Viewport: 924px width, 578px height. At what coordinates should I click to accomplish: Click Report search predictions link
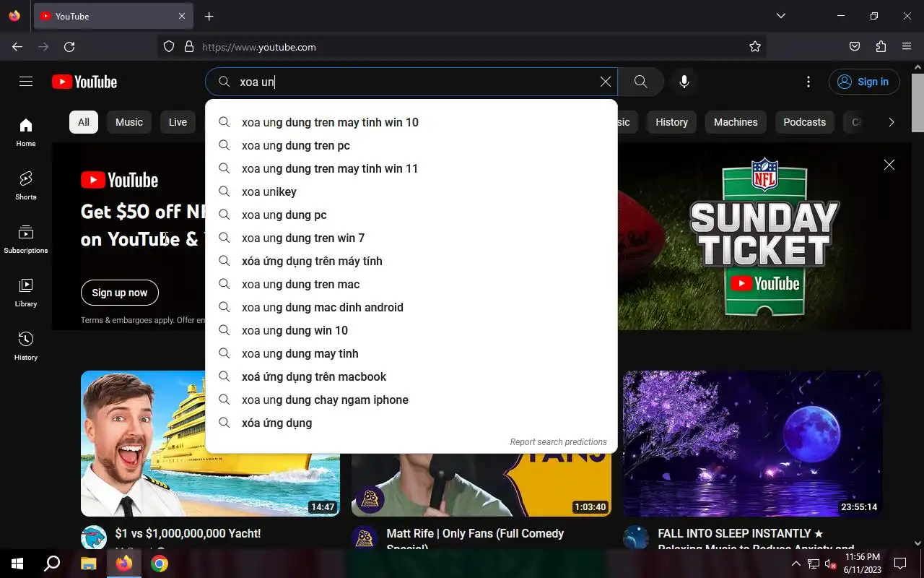coord(558,442)
